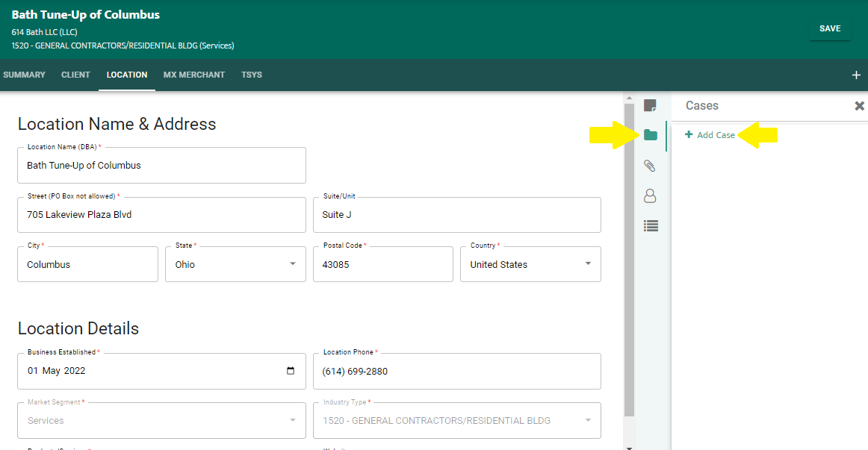
Task: Switch to the Summary tab
Action: click(x=24, y=75)
